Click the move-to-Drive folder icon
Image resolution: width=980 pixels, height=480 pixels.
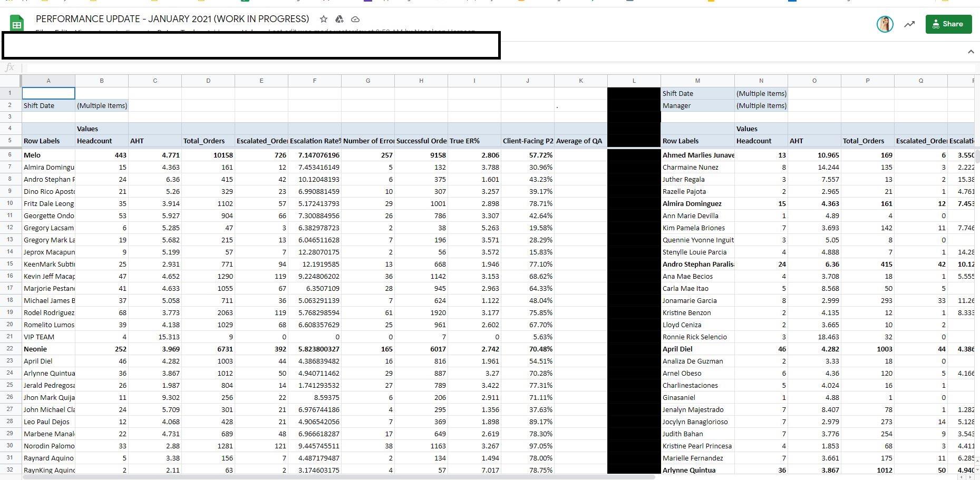click(x=339, y=19)
